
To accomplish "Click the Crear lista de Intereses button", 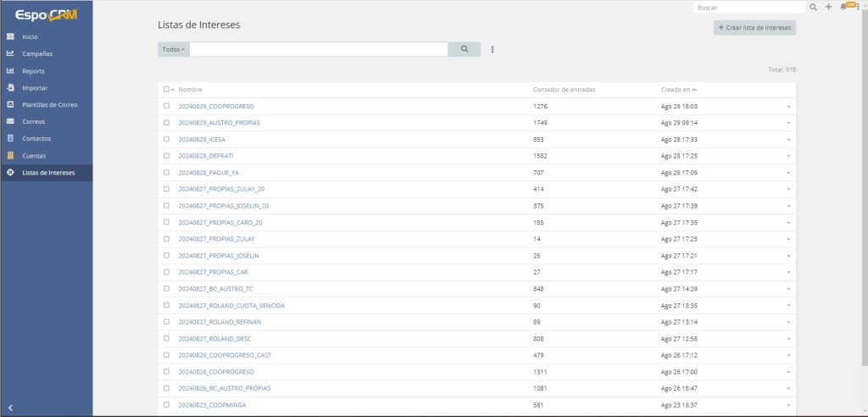I will pos(754,28).
